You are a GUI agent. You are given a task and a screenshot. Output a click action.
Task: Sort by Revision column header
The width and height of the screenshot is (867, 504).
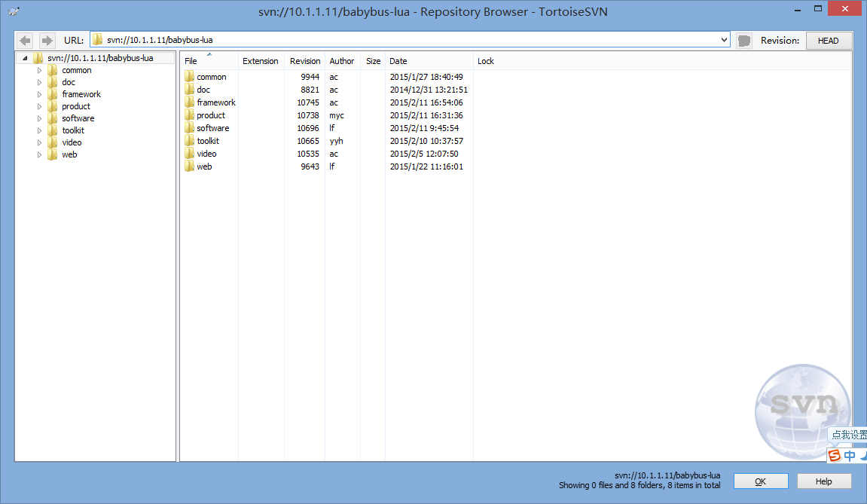304,61
